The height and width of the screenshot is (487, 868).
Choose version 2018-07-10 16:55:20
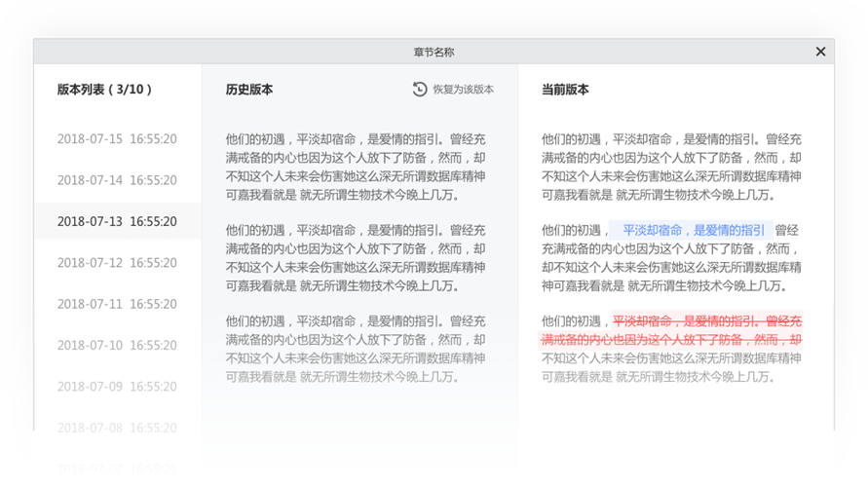coord(117,346)
